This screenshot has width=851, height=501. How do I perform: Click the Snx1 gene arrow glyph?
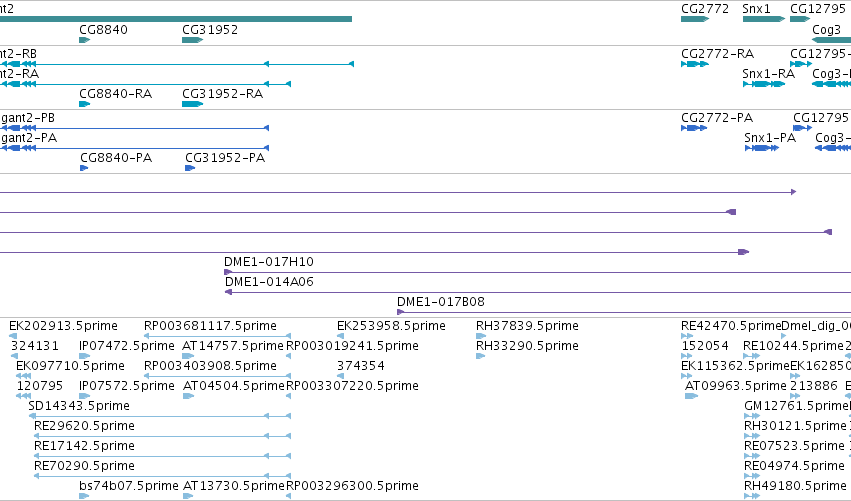[764, 19]
